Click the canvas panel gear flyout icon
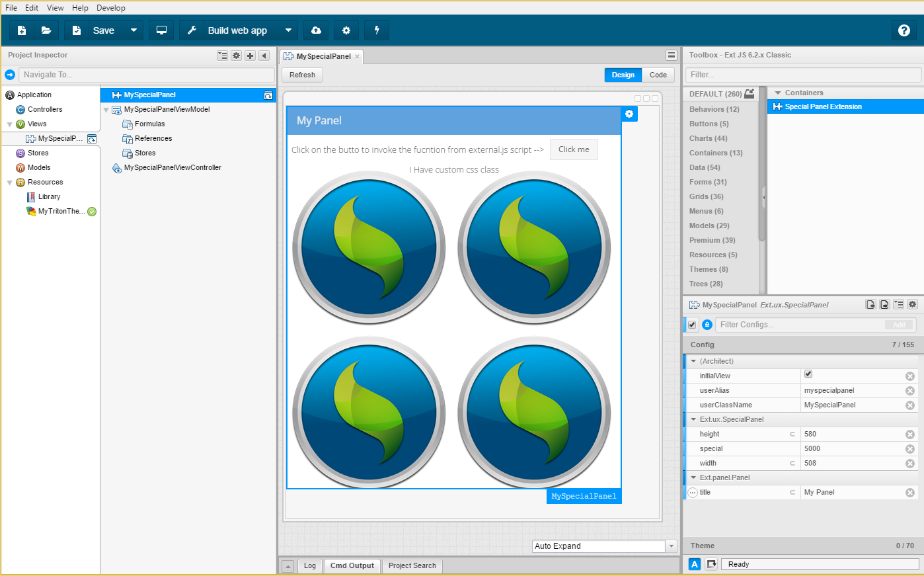 629,114
